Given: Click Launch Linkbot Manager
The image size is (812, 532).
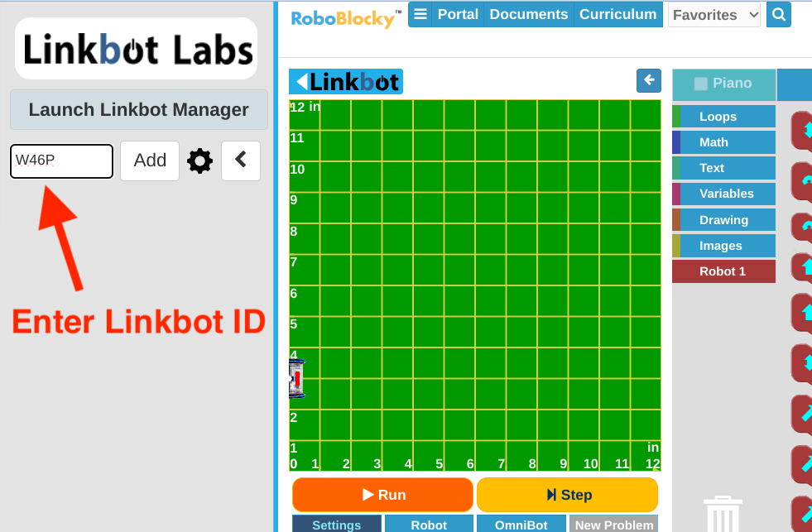Looking at the screenshot, I should coord(139,110).
